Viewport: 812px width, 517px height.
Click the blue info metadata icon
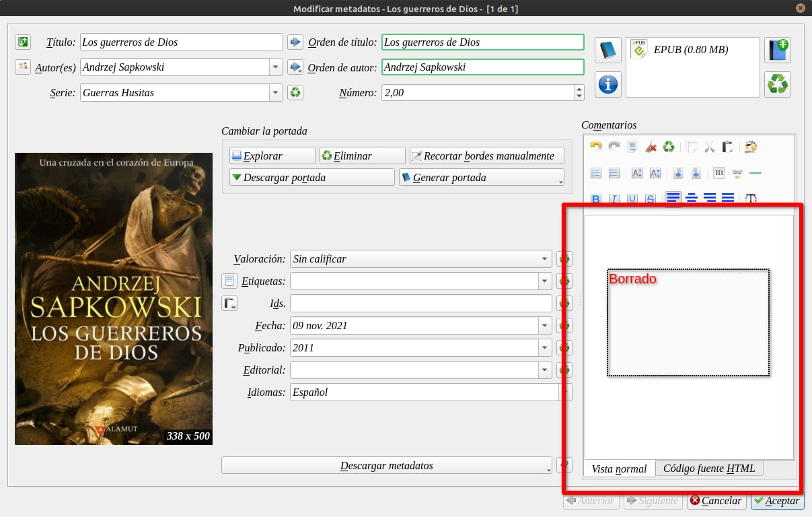pyautogui.click(x=608, y=84)
